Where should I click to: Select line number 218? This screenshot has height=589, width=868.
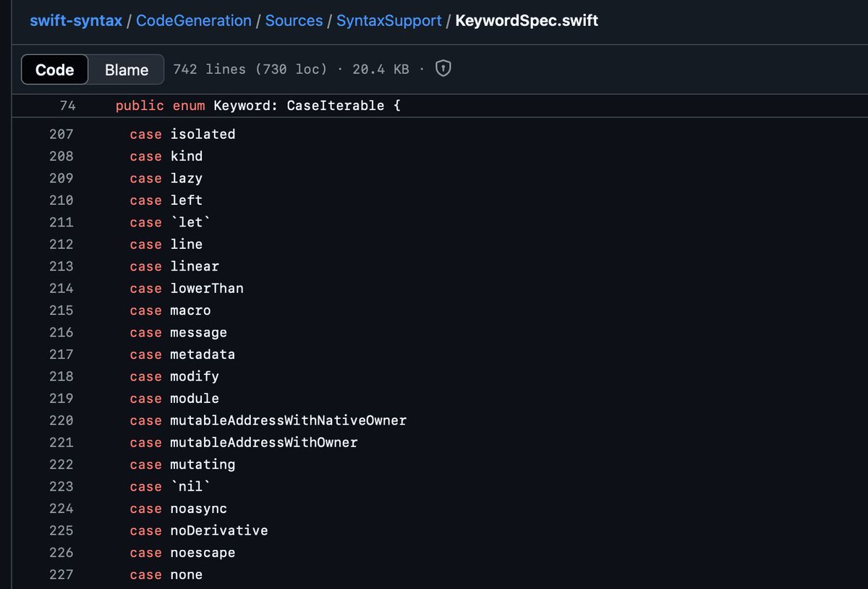tap(61, 376)
